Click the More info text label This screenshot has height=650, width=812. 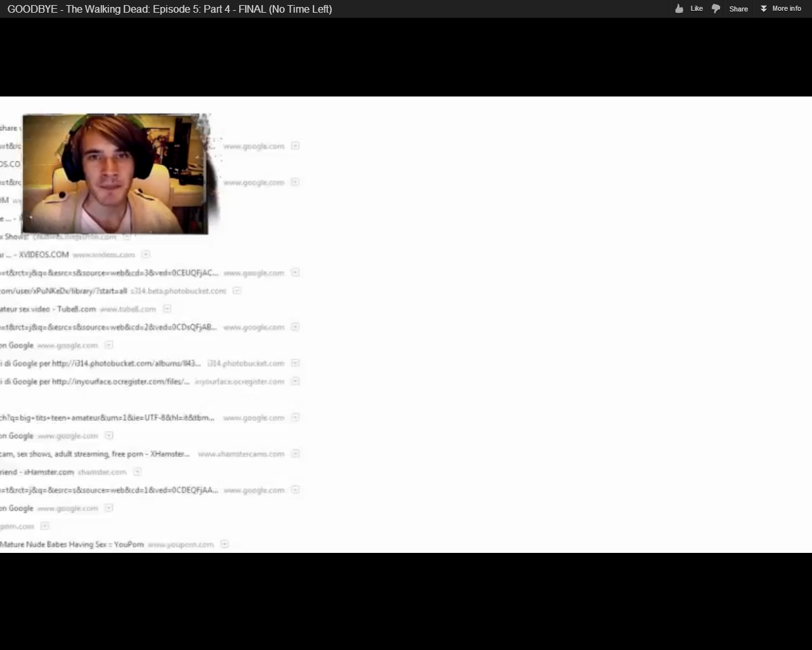tap(787, 9)
